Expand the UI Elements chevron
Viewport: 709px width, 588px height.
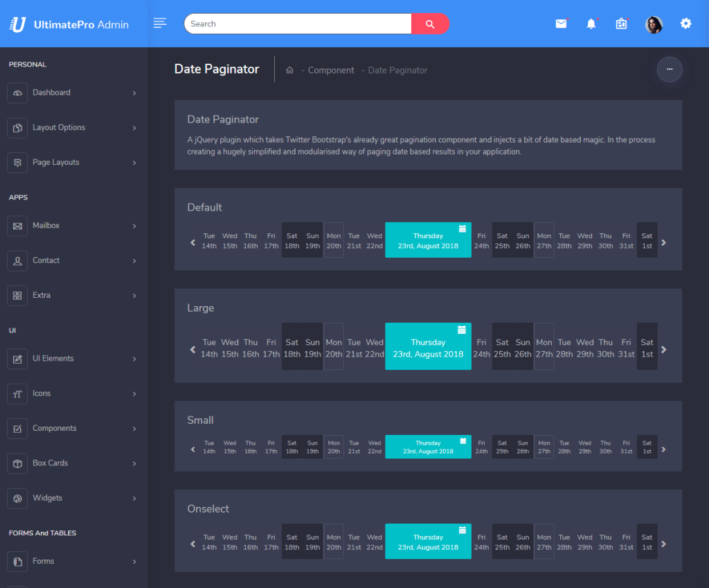tap(134, 359)
